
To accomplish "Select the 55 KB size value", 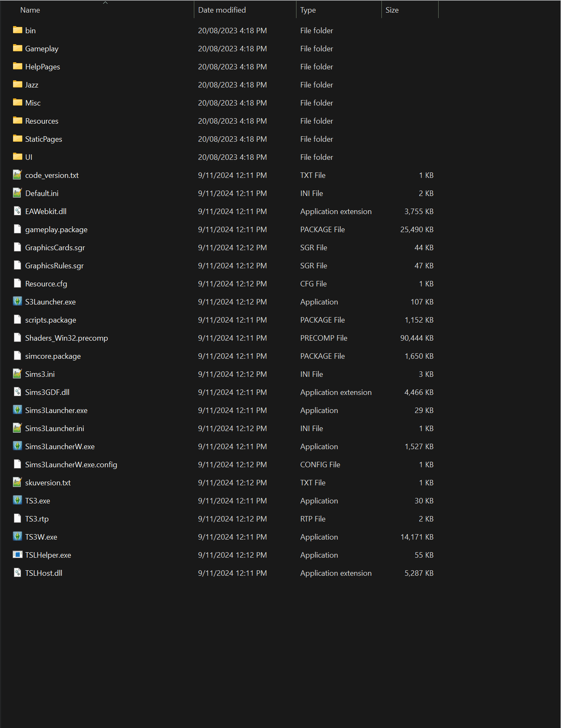I will point(424,555).
